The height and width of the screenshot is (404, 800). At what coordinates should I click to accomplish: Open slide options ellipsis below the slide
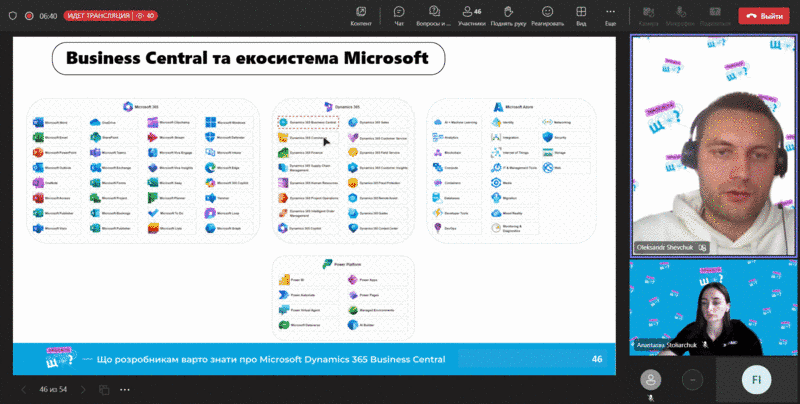pos(125,390)
